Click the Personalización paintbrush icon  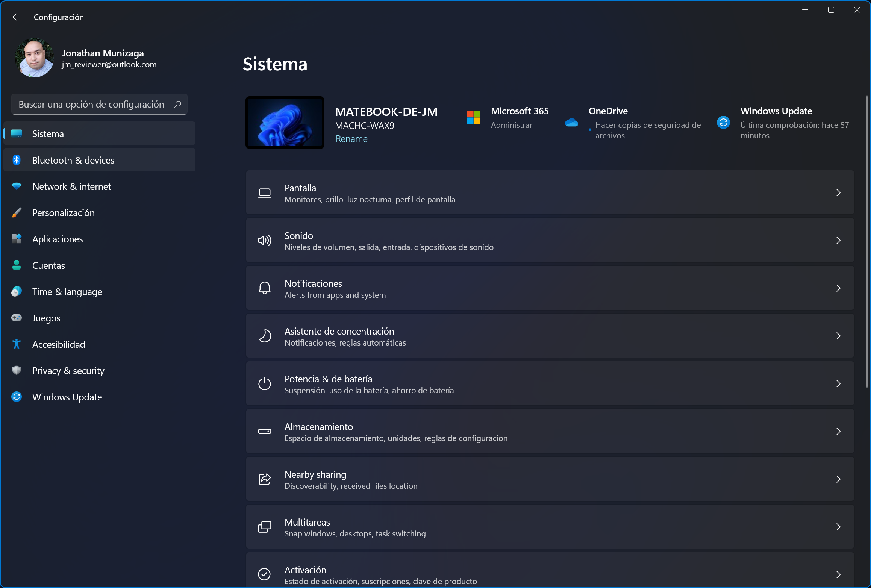coord(17,213)
